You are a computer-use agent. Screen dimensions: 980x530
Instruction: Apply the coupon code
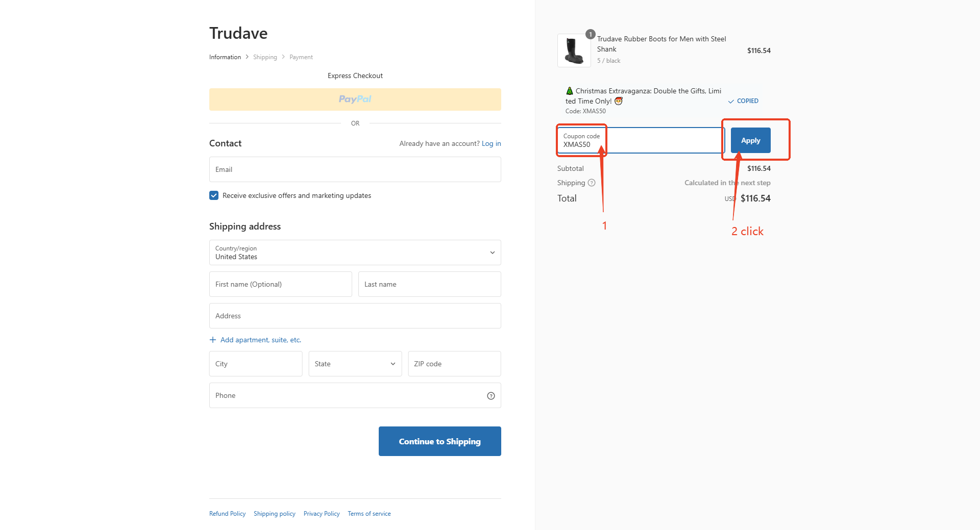(750, 140)
